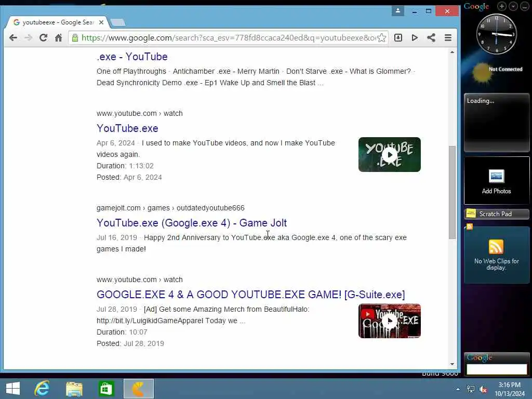
Task: Play the Google.EXE 4 video thumbnail
Action: 390,321
